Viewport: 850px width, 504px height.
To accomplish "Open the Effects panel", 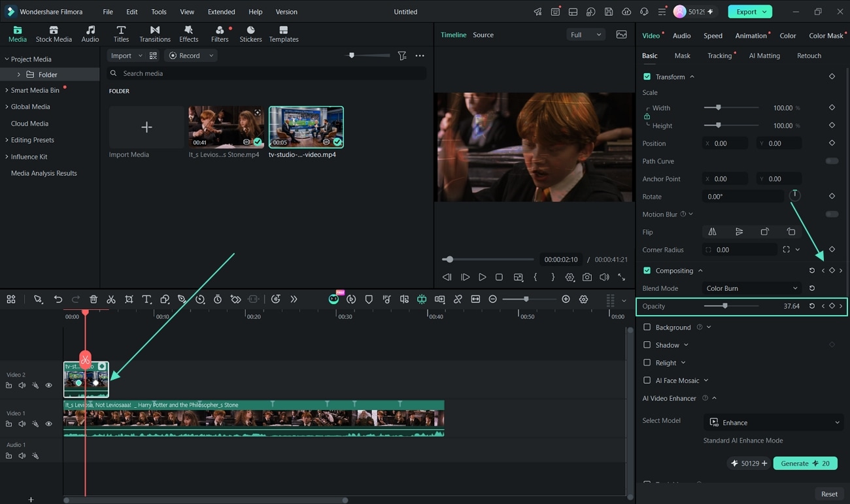I will 188,34.
